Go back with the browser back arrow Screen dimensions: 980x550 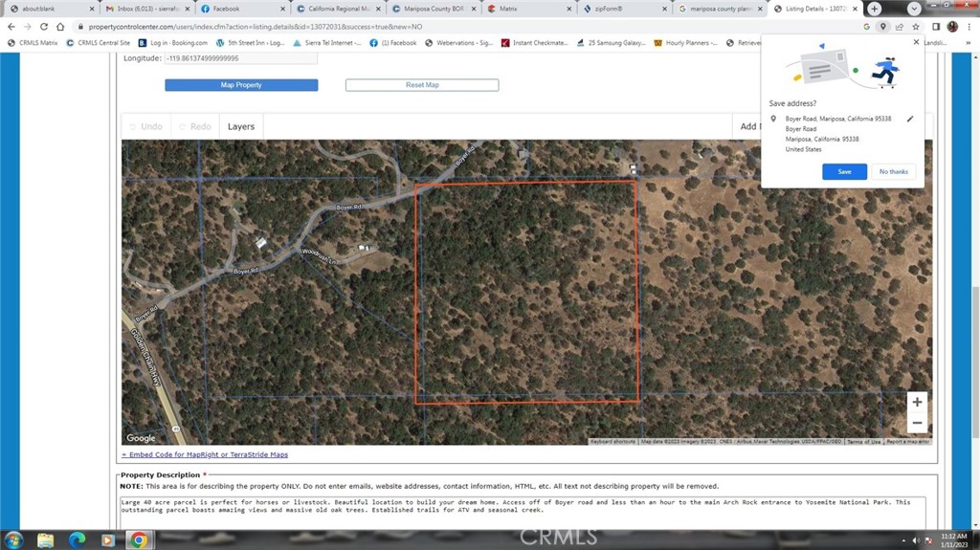click(11, 27)
